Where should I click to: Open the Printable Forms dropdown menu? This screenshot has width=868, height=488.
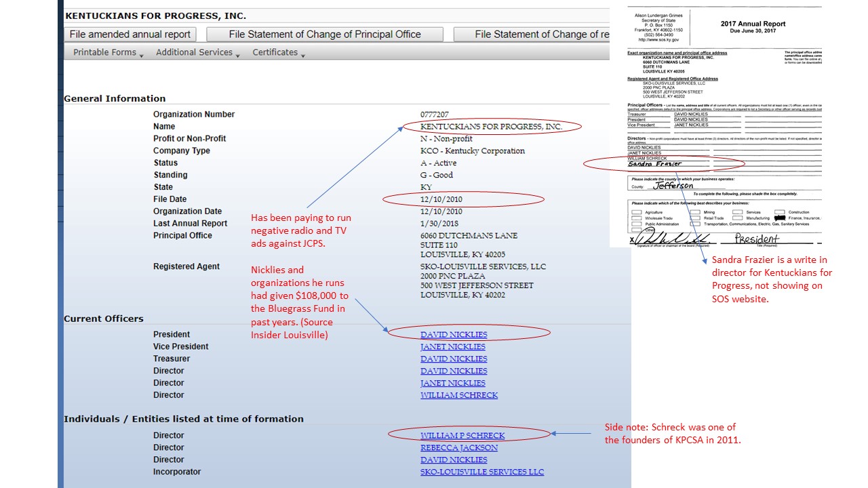coord(108,52)
